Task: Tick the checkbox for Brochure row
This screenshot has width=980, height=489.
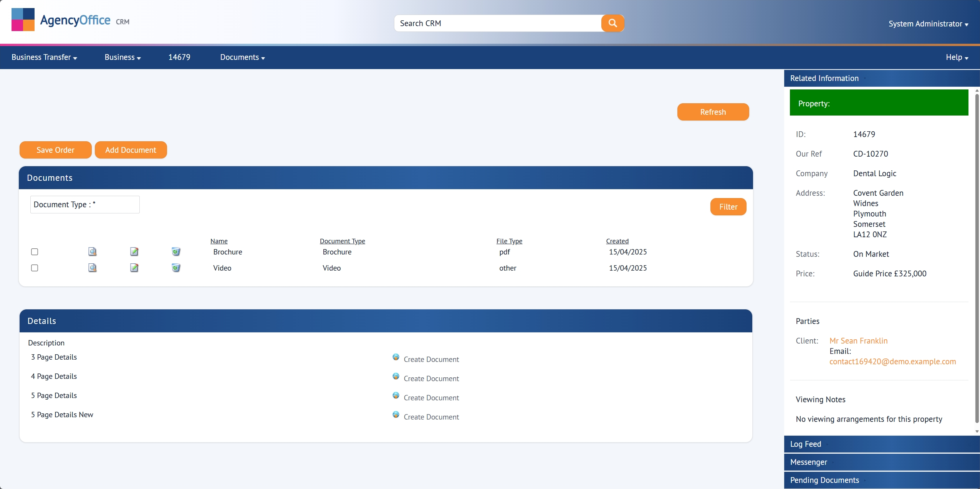Action: pos(35,252)
